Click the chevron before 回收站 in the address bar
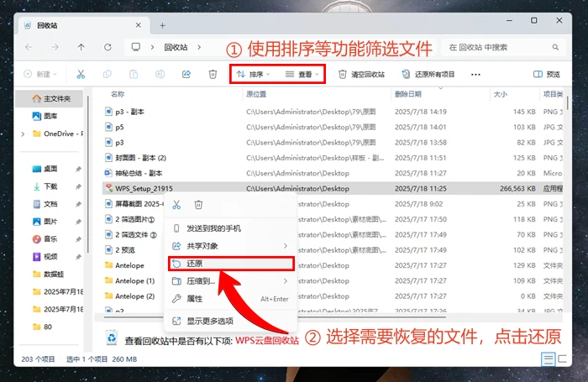This screenshot has width=588, height=382. click(x=152, y=47)
